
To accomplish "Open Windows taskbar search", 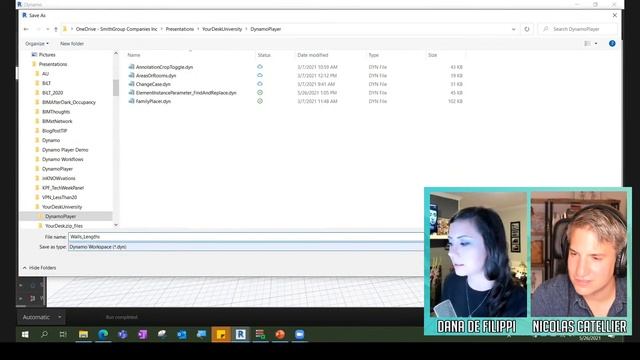I will [x=44, y=334].
